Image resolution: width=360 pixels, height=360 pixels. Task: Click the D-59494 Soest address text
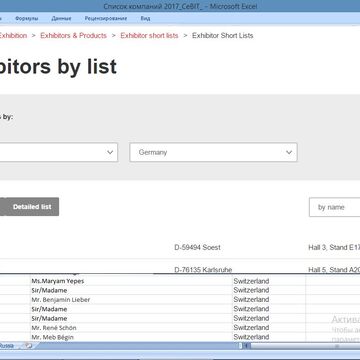click(x=197, y=247)
